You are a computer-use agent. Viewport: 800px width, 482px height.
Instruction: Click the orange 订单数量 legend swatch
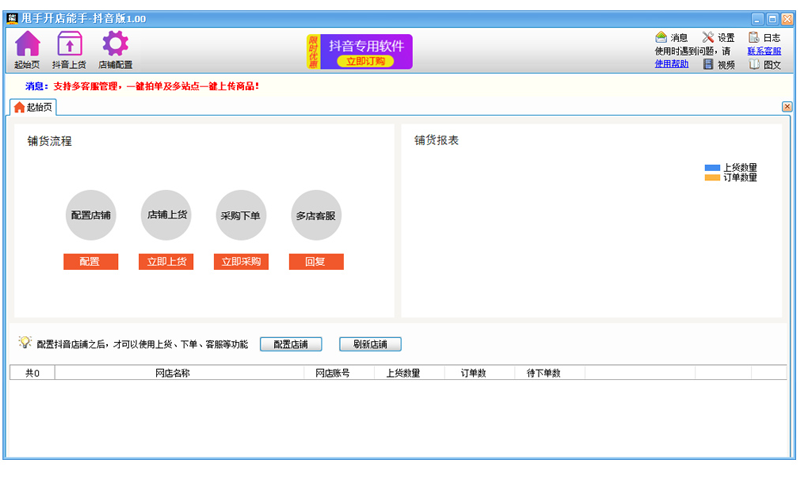(712, 177)
